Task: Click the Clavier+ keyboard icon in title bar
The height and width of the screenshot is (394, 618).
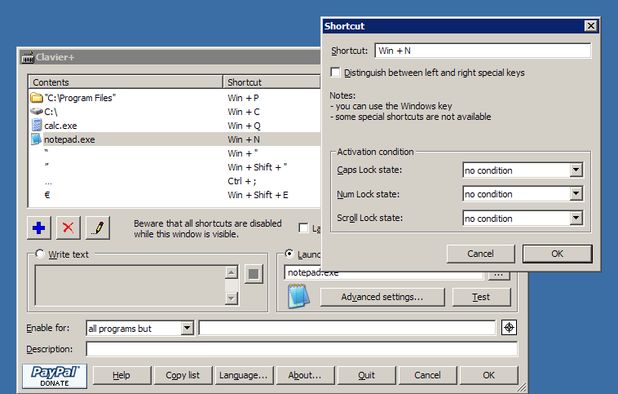Action: pos(28,58)
